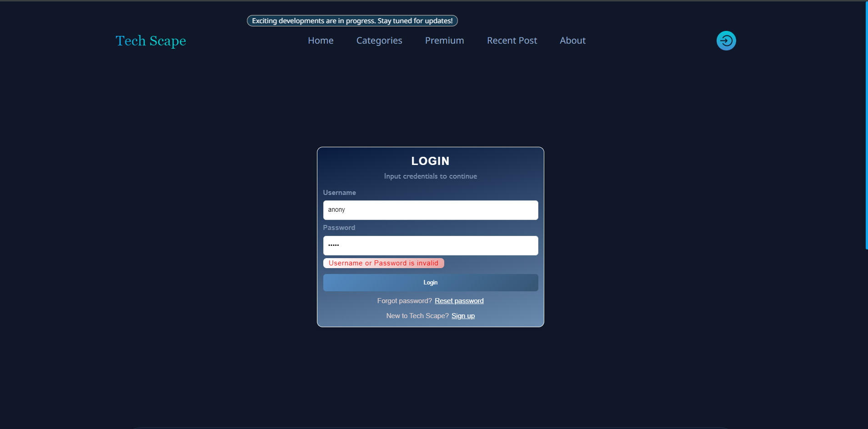This screenshot has height=429, width=868.
Task: Click the 'New to Tech Scape?' text
Action: click(417, 316)
